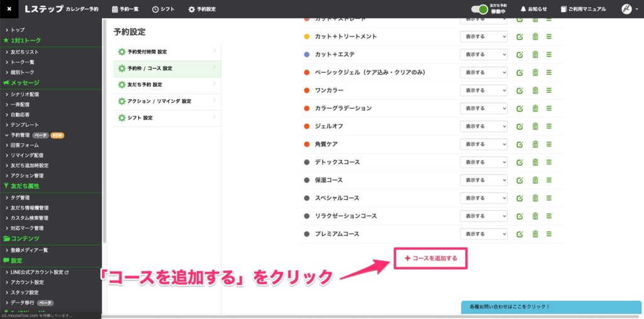Click reorder handle for ジェルオフ row
The width and height of the screenshot is (644, 319).
pos(549,126)
